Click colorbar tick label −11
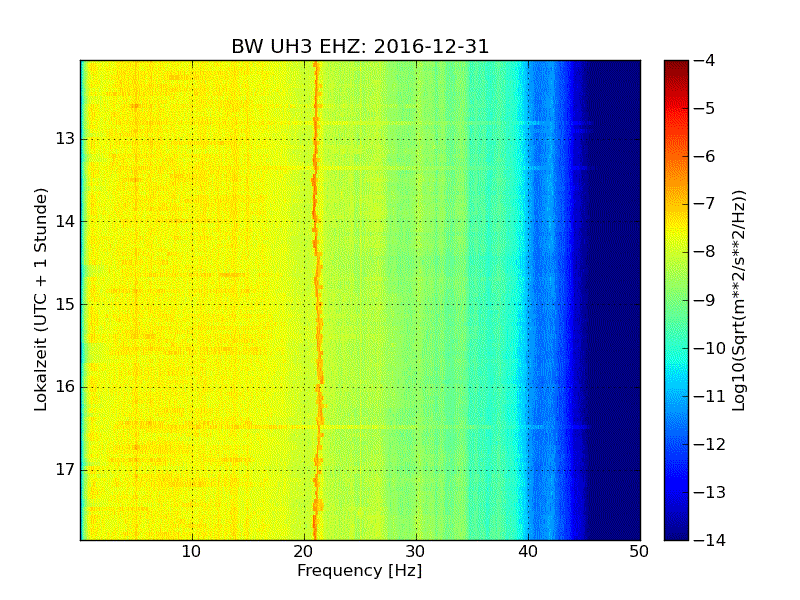Viewport: 800px width, 600px height. point(710,396)
